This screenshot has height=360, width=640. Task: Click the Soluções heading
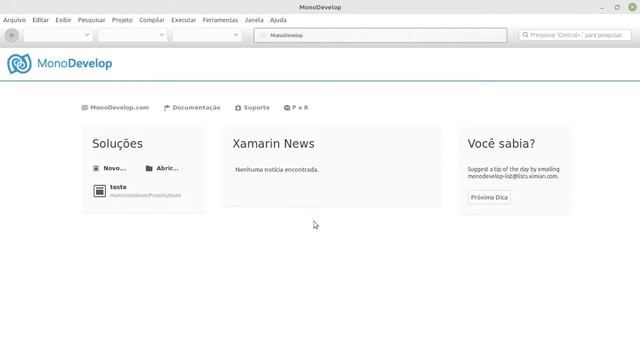pos(117,144)
